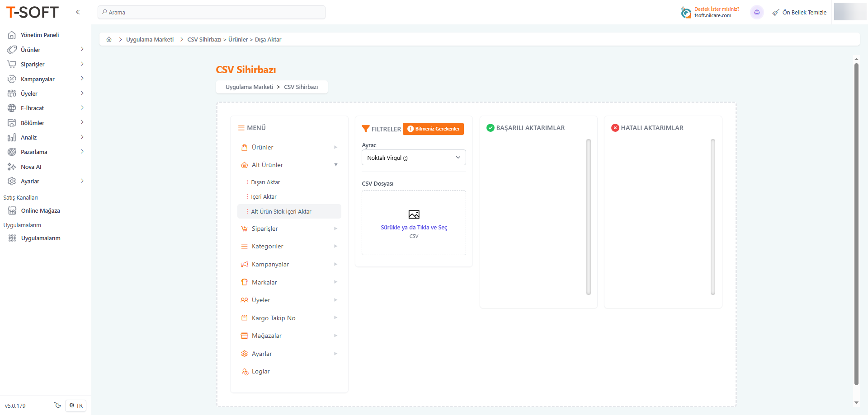Screen dimensions: 868x415
Task: Click the home icon in breadcrumb
Action: [x=109, y=39]
